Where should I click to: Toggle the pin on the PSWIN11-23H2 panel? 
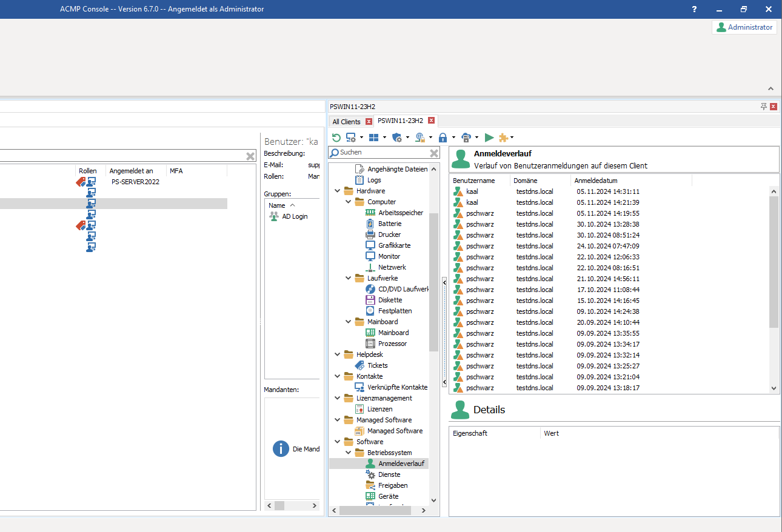764,107
